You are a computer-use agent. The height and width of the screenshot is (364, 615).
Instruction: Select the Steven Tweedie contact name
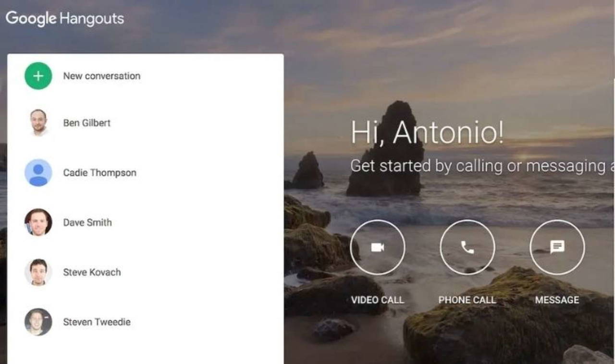tap(97, 322)
